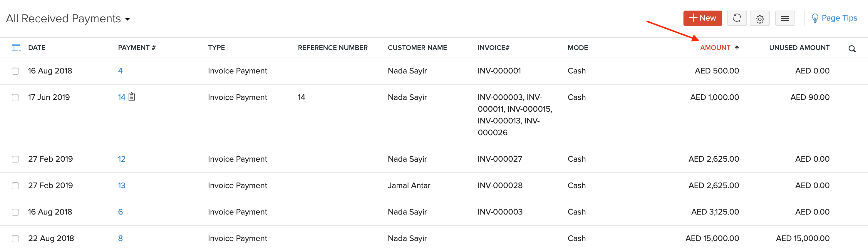Viewport: 868px width, 251px height.
Task: Open the hamburger menu near Page Tips
Action: coord(785,19)
